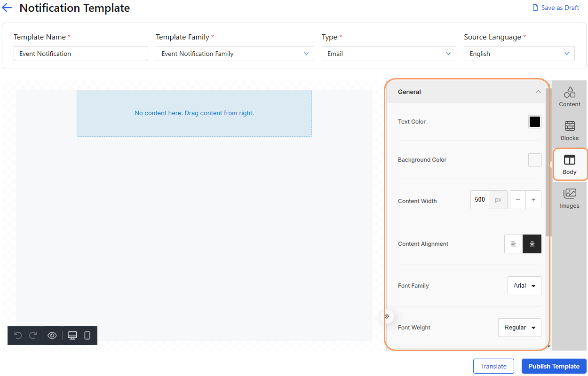
Task: Click the undo icon in bottom toolbar
Action: point(18,336)
